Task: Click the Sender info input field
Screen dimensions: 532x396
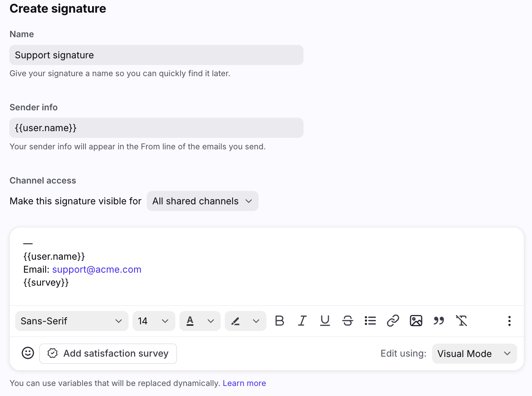Action: [156, 128]
